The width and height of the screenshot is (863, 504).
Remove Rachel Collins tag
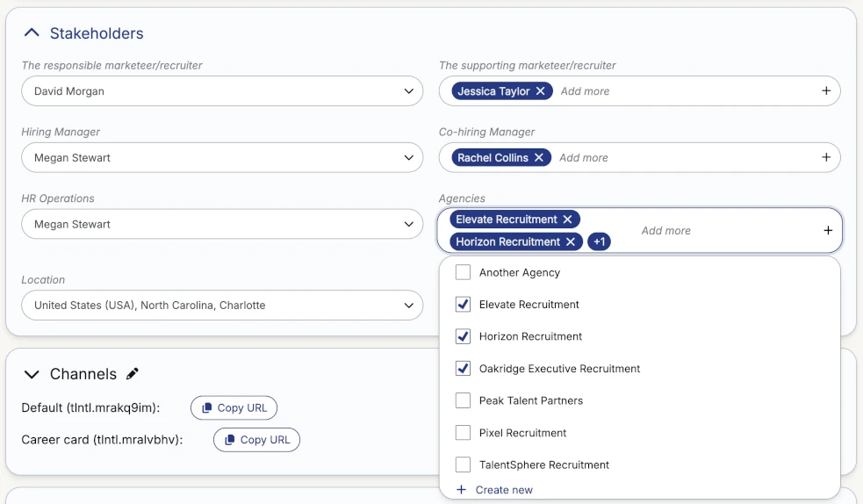[539, 157]
